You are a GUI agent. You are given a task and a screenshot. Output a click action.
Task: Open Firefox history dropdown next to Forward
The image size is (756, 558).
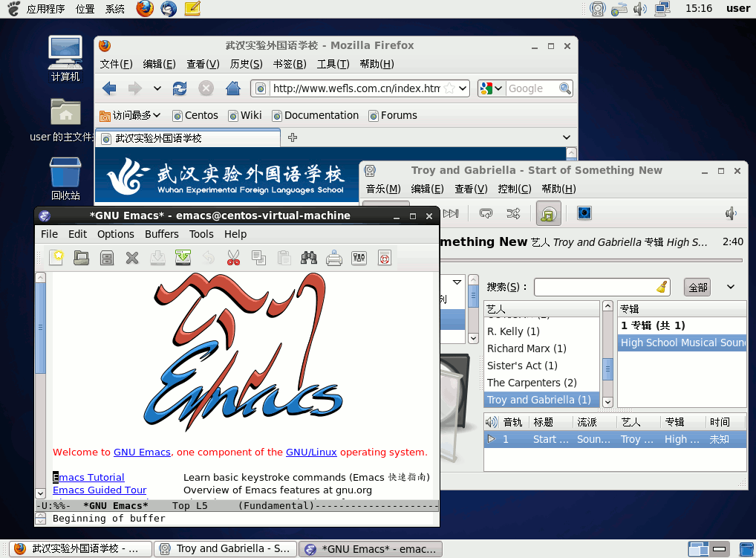tap(157, 88)
